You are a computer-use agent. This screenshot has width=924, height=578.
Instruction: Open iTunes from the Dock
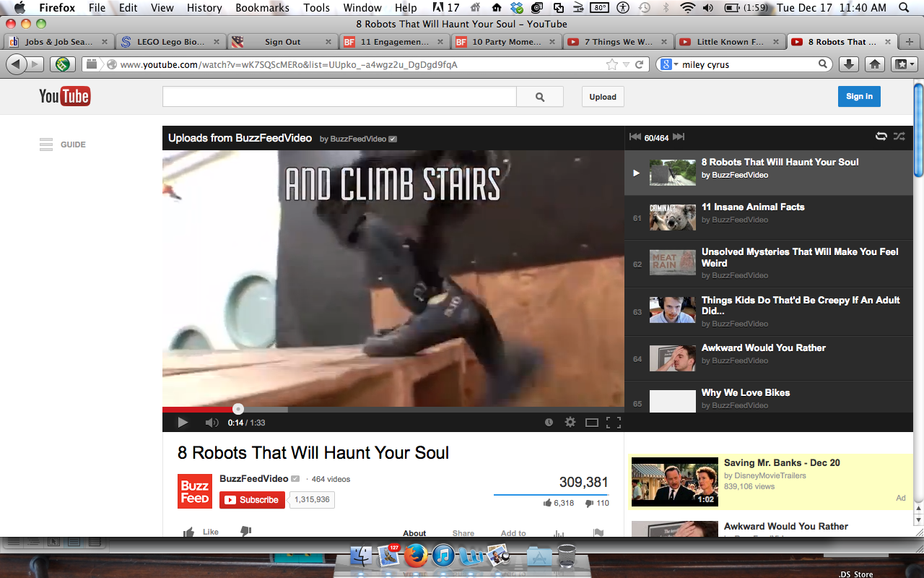[443, 556]
